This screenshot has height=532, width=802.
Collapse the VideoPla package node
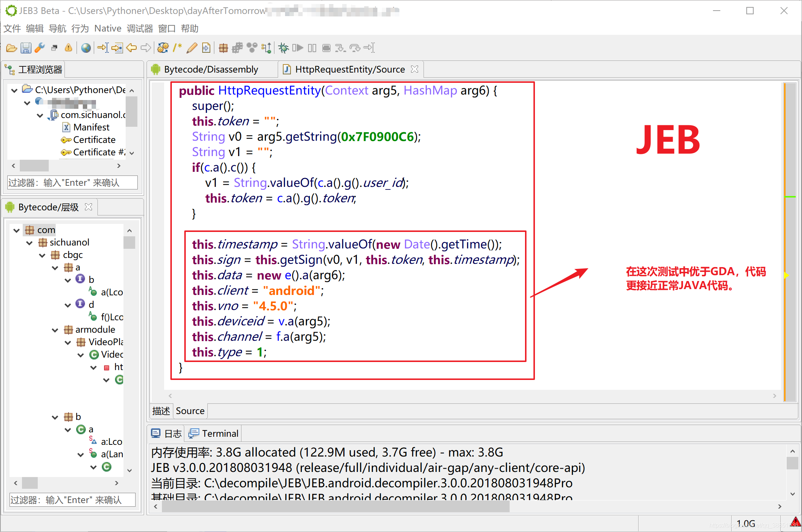(68, 343)
